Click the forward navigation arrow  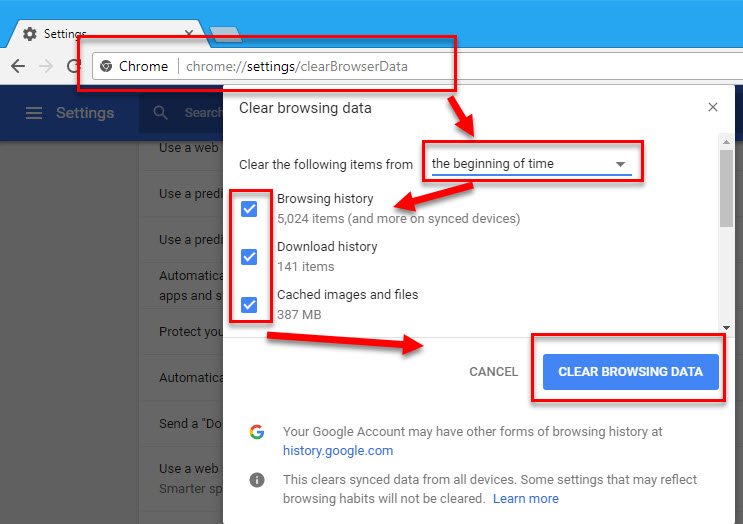[46, 66]
